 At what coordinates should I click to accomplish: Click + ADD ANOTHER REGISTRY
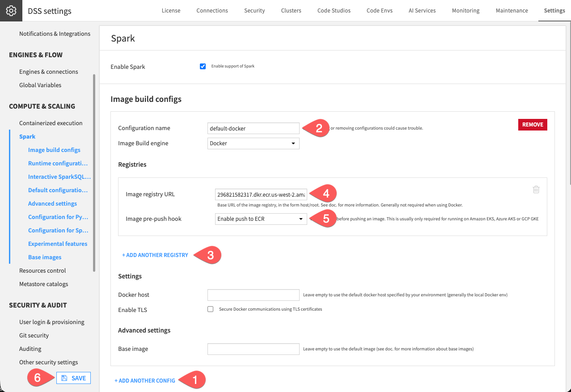[155, 255]
